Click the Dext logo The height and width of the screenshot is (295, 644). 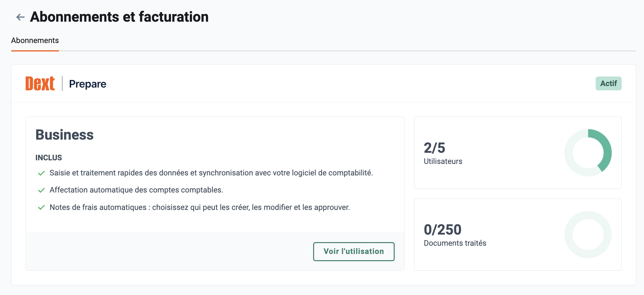click(40, 83)
